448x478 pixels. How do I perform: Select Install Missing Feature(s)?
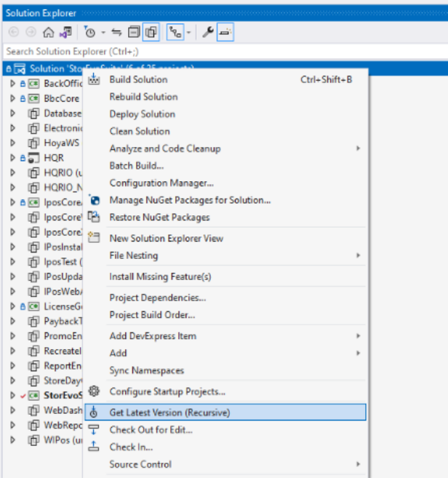225,276
